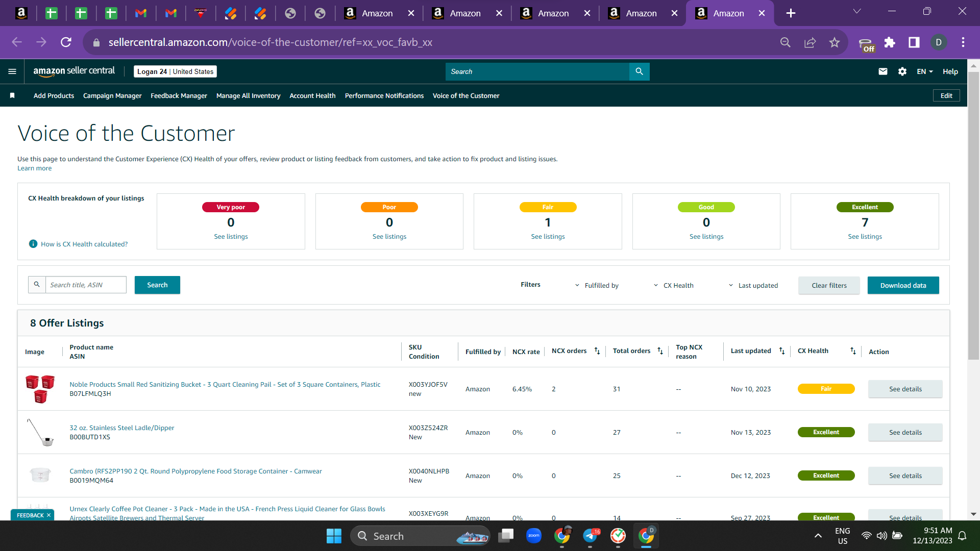Focus the Search title, ASIN field
980x551 pixels.
pos(86,285)
